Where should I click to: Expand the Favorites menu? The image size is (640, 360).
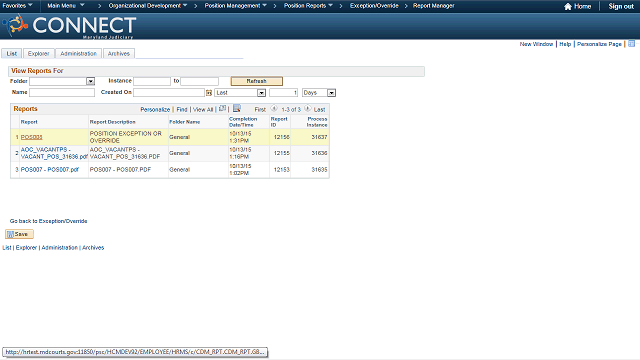pyautogui.click(x=18, y=6)
